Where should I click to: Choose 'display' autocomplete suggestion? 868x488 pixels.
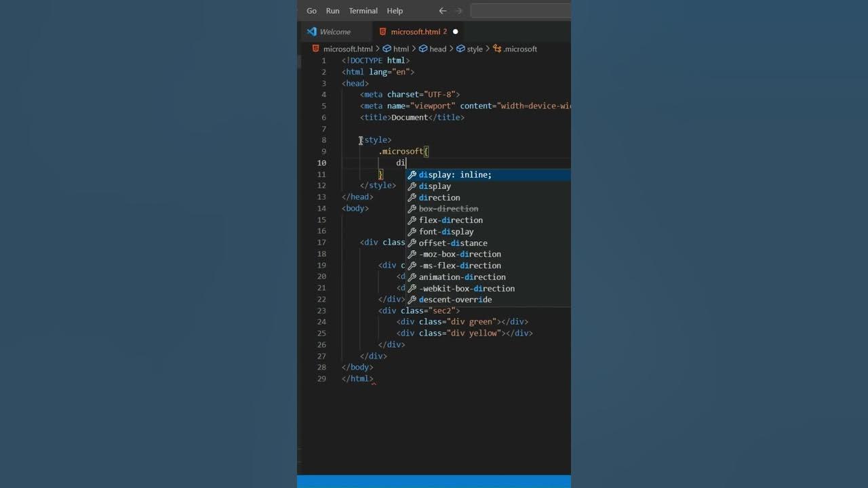click(488, 186)
